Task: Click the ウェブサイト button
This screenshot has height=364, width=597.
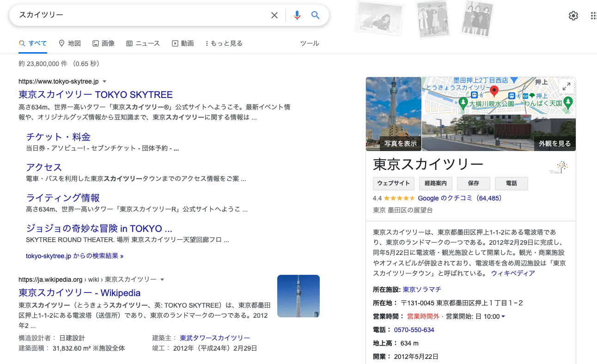Action: click(x=394, y=183)
